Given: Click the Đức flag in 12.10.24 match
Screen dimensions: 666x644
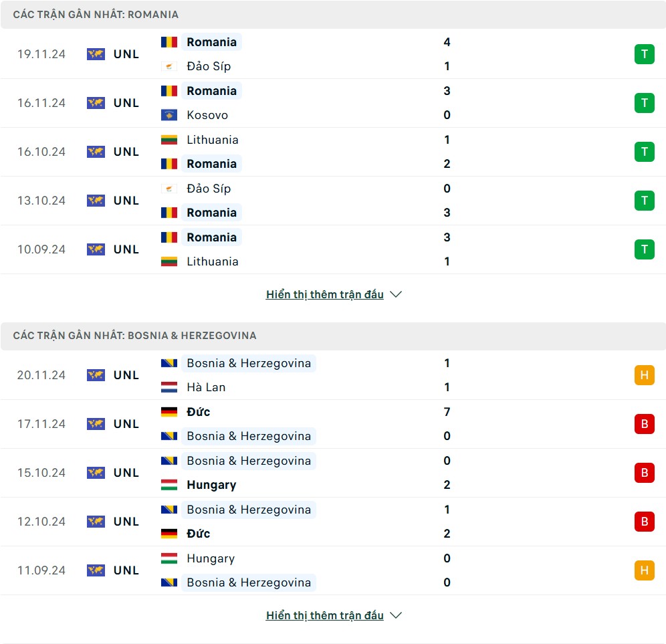Looking at the screenshot, I should click(169, 534).
